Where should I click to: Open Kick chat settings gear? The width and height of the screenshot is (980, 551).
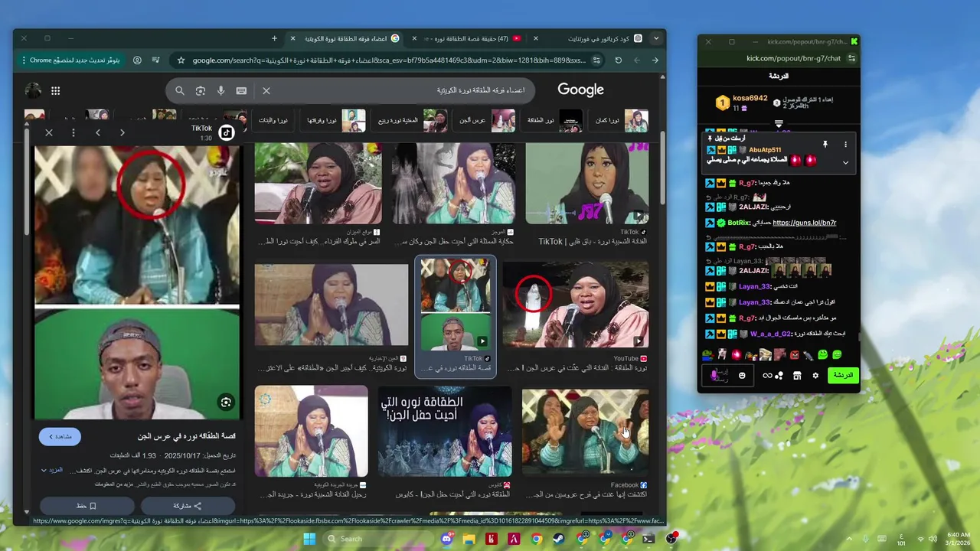click(815, 375)
